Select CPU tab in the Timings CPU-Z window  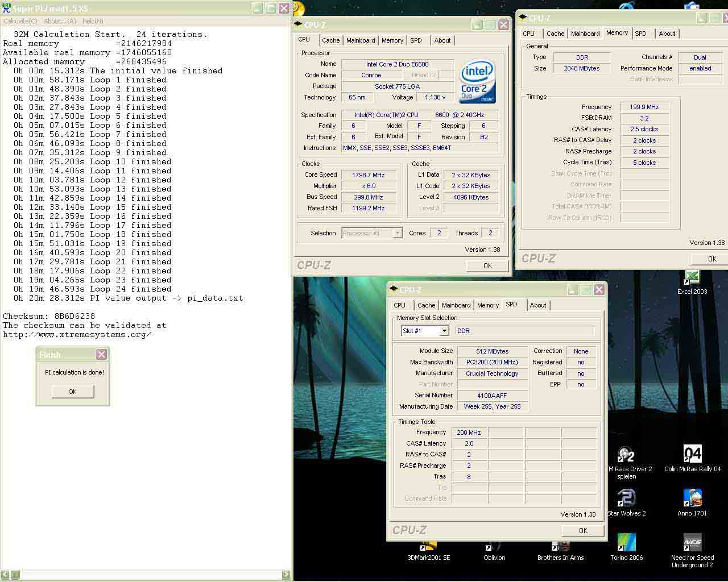coord(529,34)
